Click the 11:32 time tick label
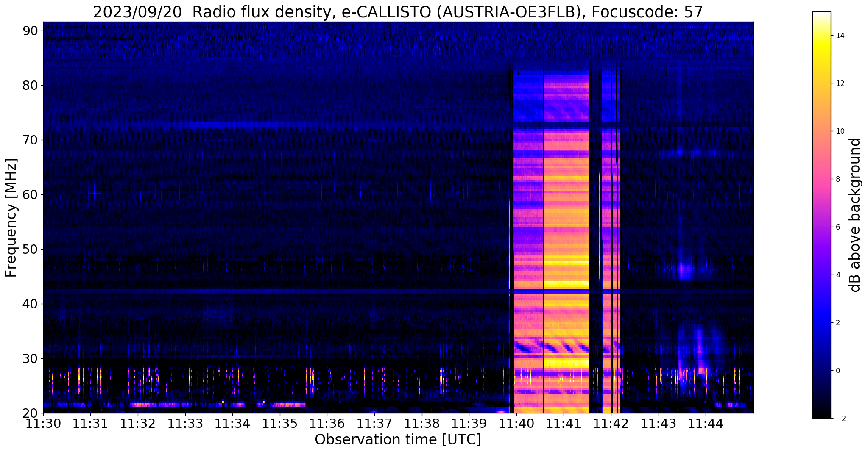The height and width of the screenshot is (452, 868). (137, 423)
